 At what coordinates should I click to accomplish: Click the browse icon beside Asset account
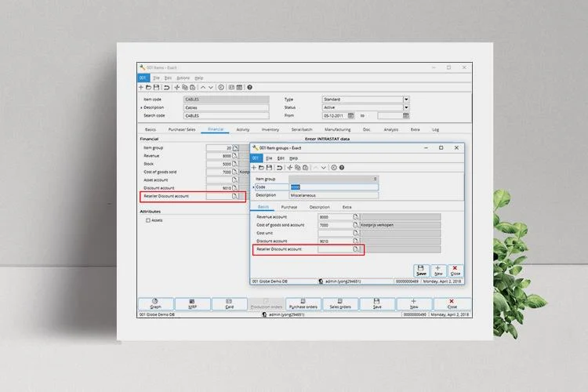(235, 180)
